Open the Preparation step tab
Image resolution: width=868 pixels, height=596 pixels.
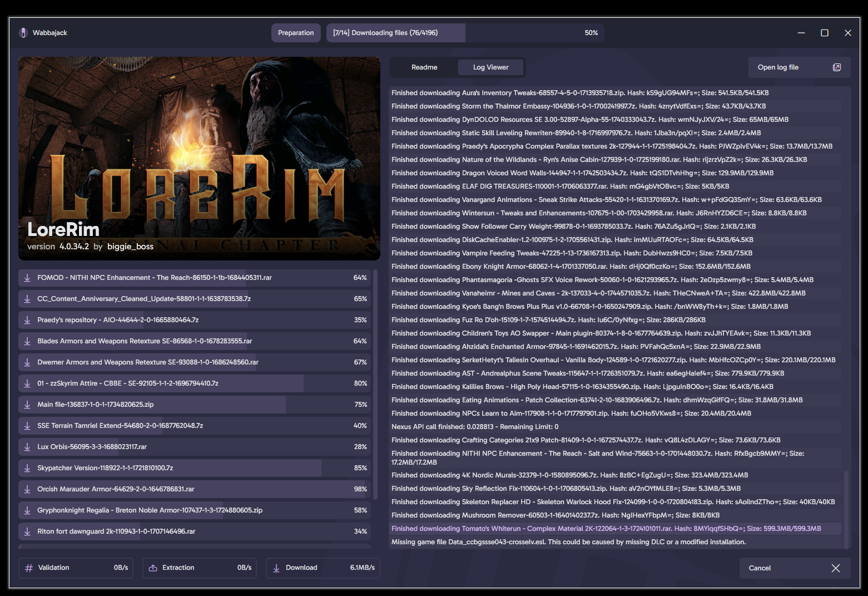click(296, 33)
